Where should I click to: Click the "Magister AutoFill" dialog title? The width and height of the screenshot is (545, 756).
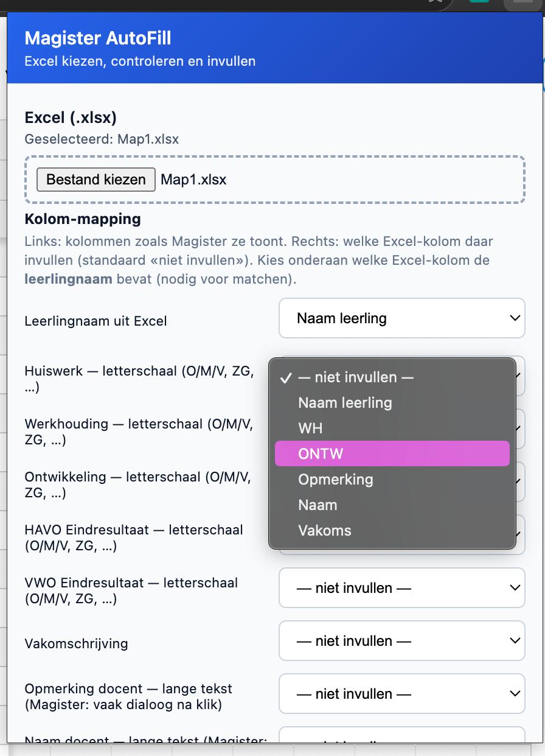click(97, 38)
